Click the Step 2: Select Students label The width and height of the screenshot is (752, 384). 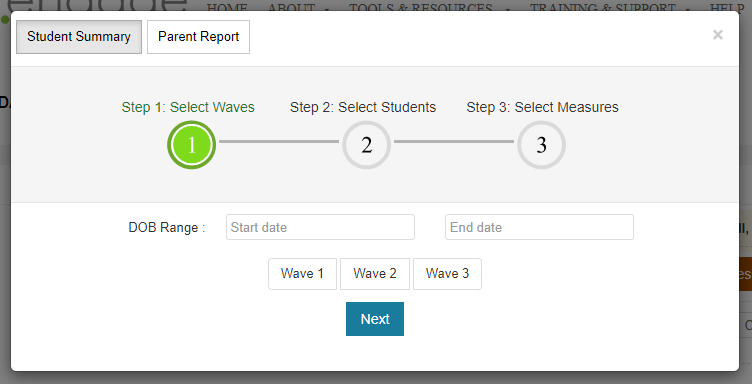(363, 107)
